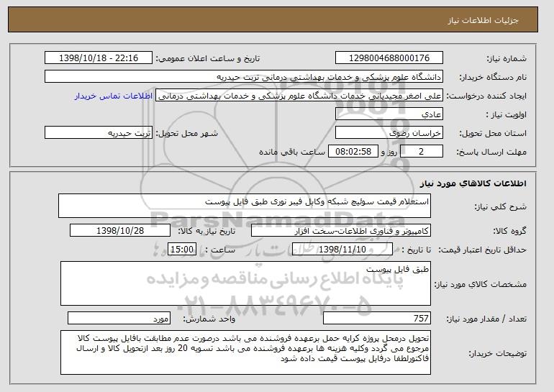Click the label گروه کالا
Screen dimensions: 554x392
pos(509,231)
